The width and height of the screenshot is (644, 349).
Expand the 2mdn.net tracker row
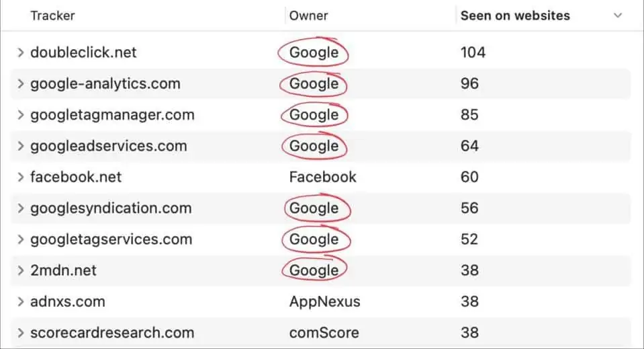[21, 270]
